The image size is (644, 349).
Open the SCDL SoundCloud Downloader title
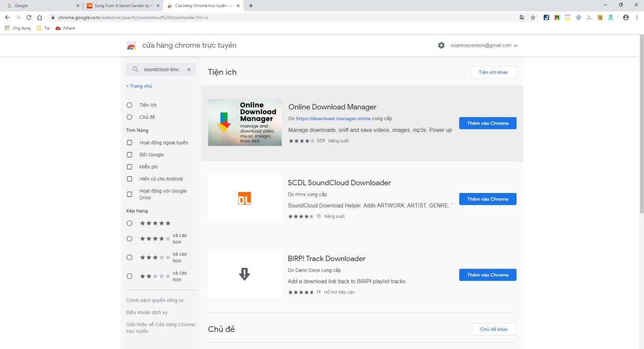pos(340,183)
